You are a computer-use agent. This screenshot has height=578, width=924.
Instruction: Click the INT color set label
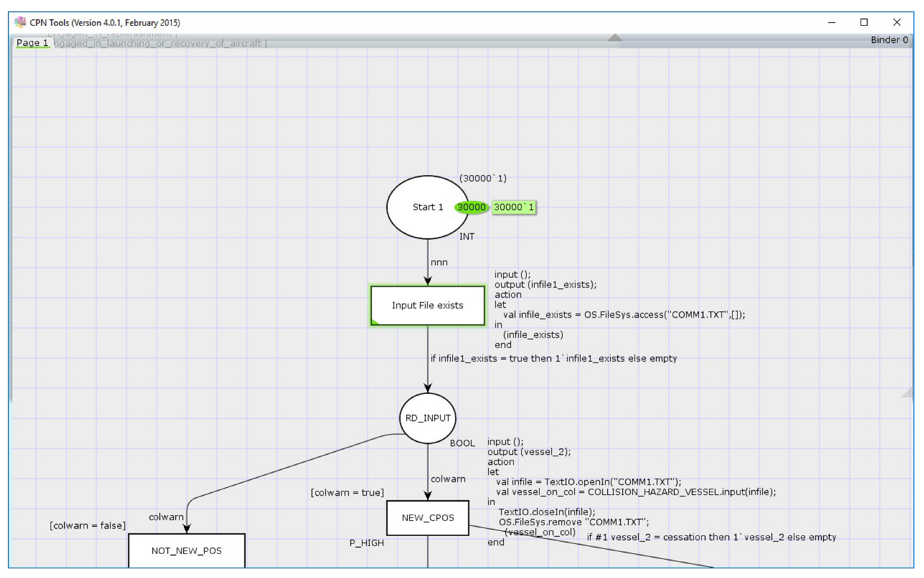(x=467, y=237)
